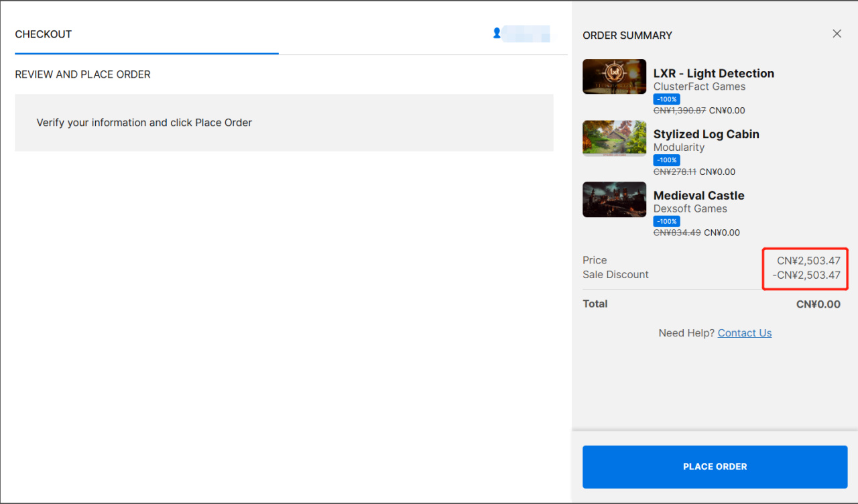Select the Checkout tab

(44, 34)
